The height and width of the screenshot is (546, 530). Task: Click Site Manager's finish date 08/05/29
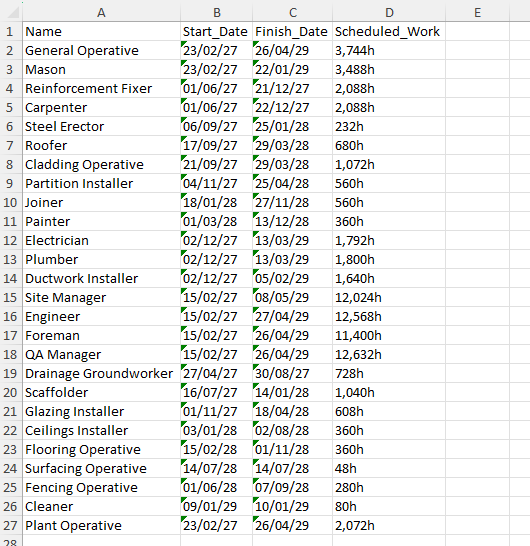[293, 297]
